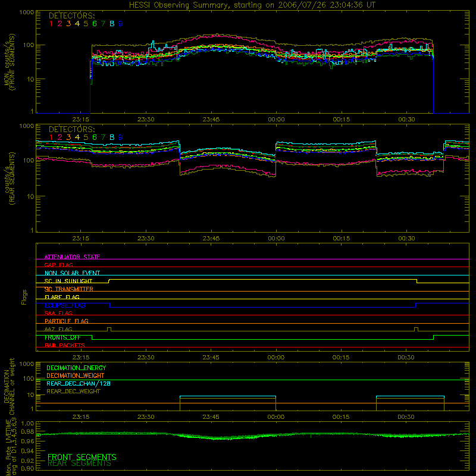
Task: Click dark green detector 7 in front segments legend
Action: pyautogui.click(x=103, y=24)
